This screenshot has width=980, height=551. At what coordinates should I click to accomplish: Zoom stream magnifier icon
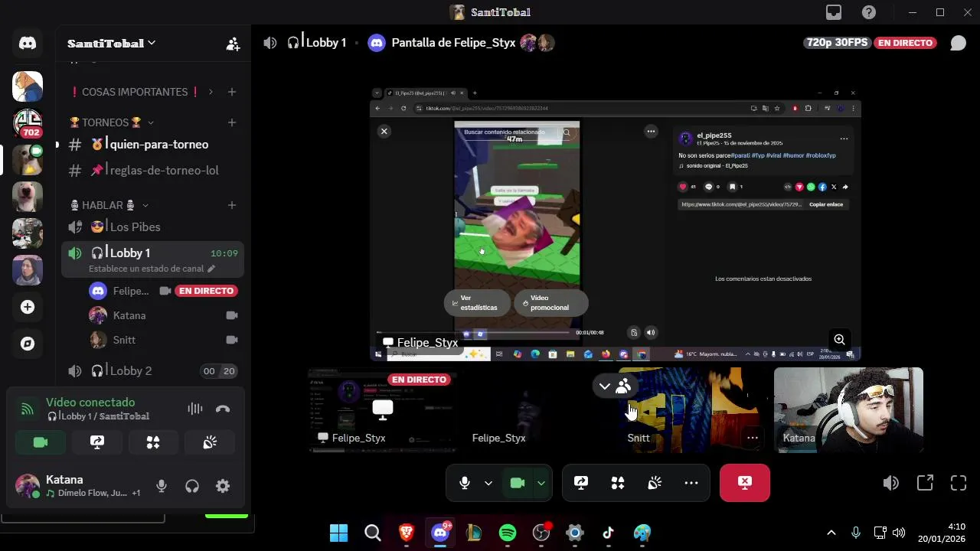point(840,340)
